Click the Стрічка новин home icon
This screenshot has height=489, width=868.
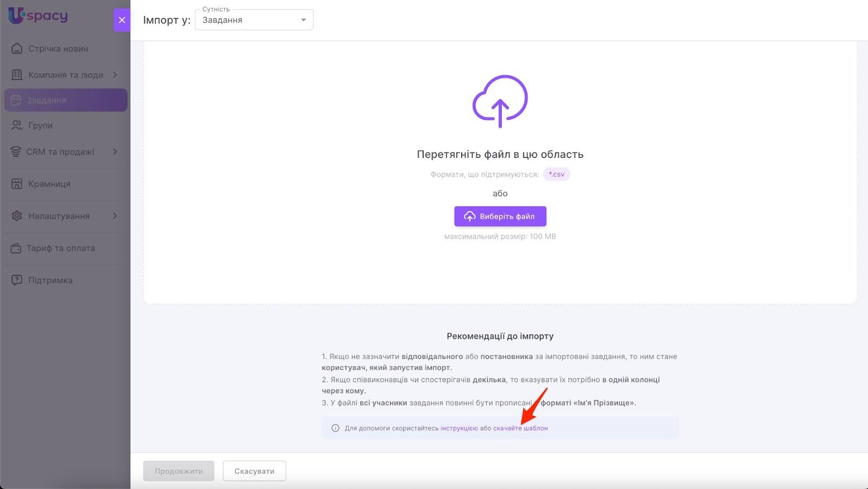click(x=17, y=49)
